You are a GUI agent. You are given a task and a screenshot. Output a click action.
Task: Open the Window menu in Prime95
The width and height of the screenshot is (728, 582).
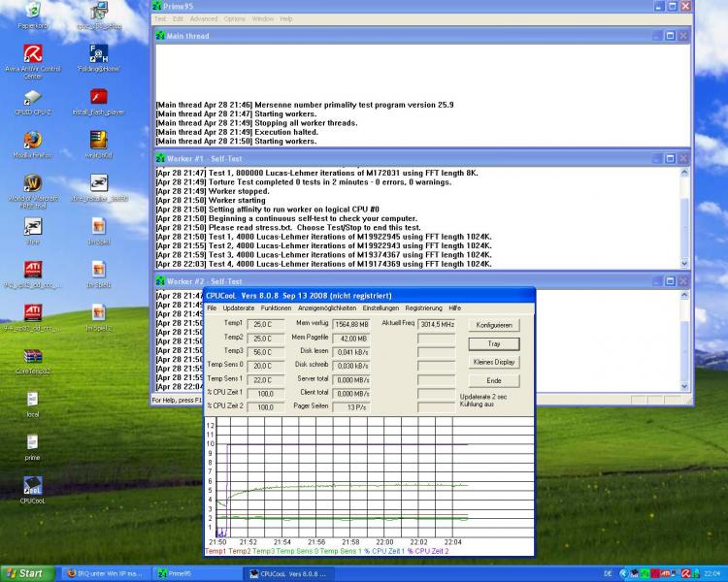(263, 19)
